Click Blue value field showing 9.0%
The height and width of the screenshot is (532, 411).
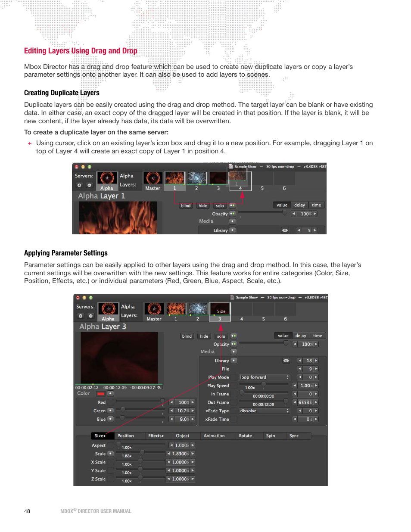182,419
